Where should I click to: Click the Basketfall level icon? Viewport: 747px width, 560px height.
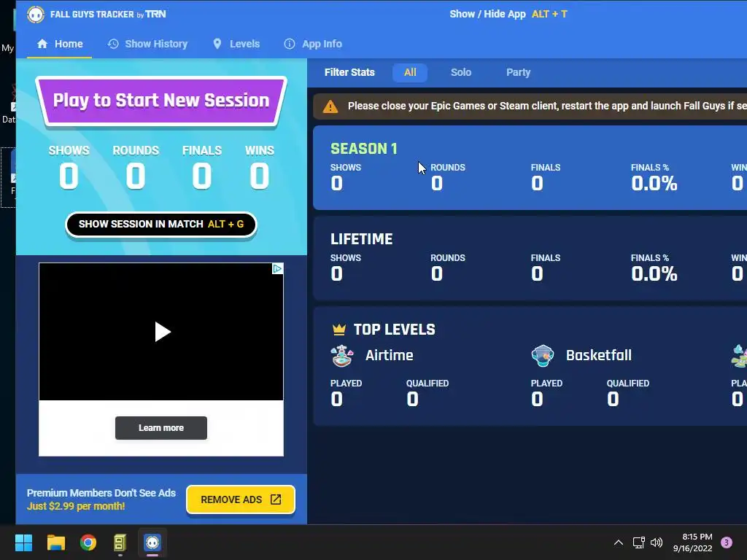pos(543,356)
